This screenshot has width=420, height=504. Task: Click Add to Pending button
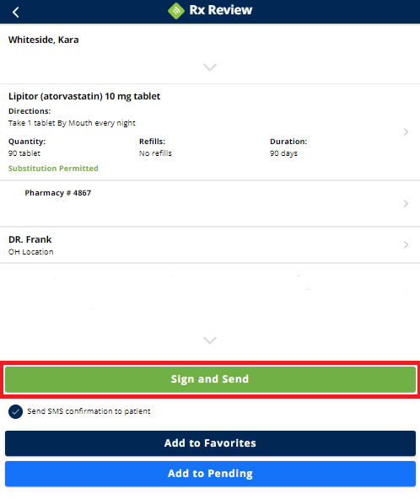210,474
